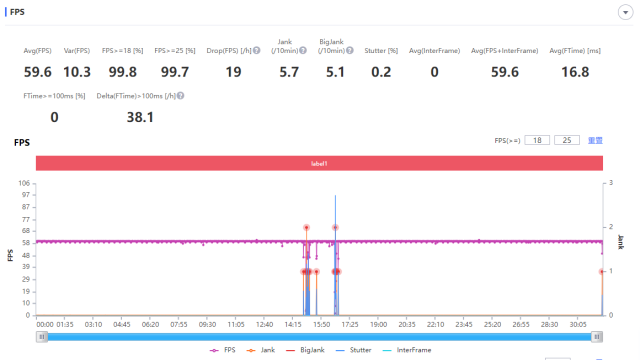Screen dimensions: 640x360
Task: Click the right handle of the time range slider
Action: pyautogui.click(x=597, y=337)
